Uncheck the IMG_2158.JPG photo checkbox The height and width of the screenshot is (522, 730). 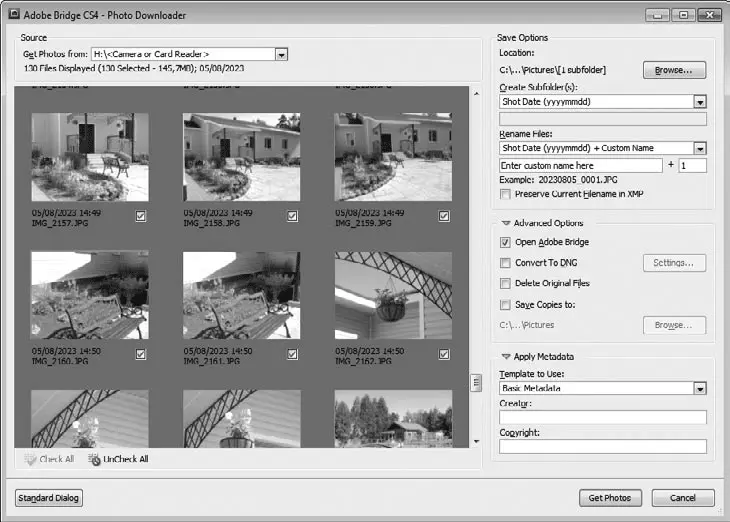tap(292, 216)
